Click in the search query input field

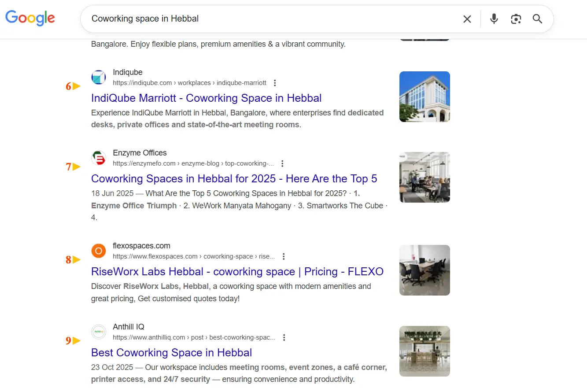pyautogui.click(x=264, y=19)
